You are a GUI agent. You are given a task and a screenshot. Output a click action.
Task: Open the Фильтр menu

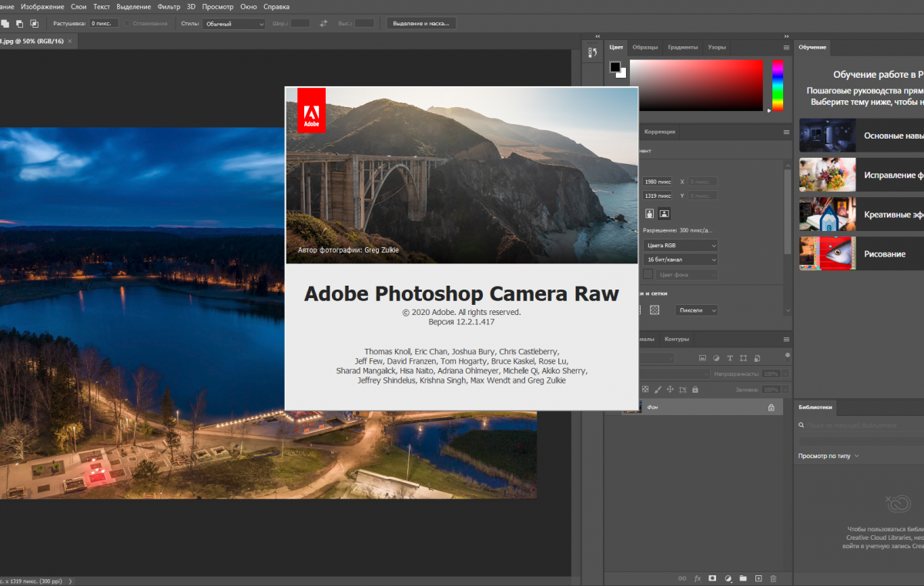tap(169, 6)
